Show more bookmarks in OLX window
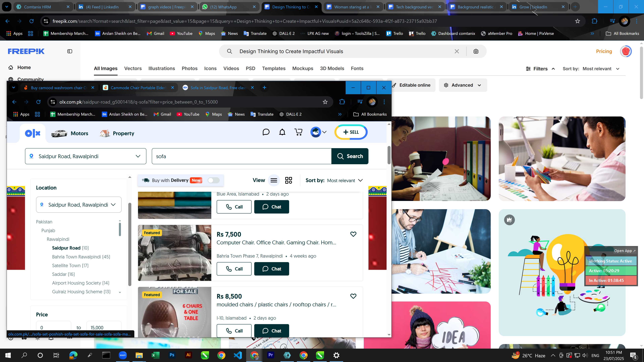Viewport: 644px width, 362px height. [x=340, y=114]
